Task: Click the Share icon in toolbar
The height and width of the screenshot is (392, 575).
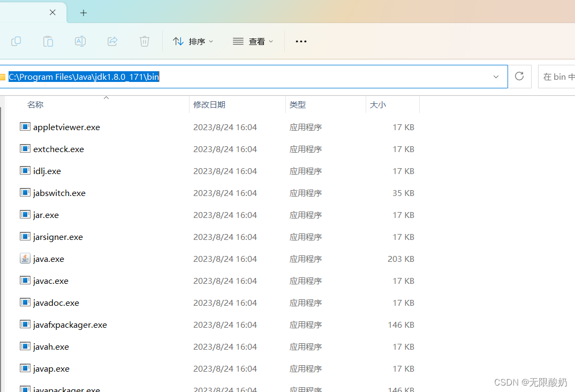Action: click(x=112, y=41)
